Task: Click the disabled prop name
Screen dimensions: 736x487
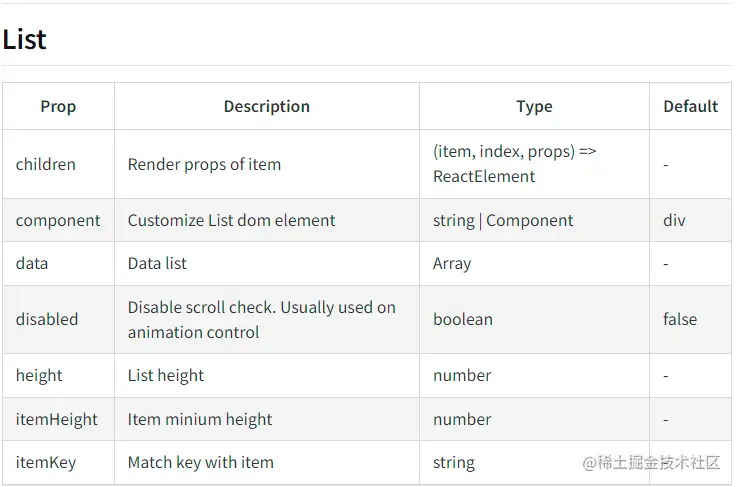Action: tap(47, 320)
